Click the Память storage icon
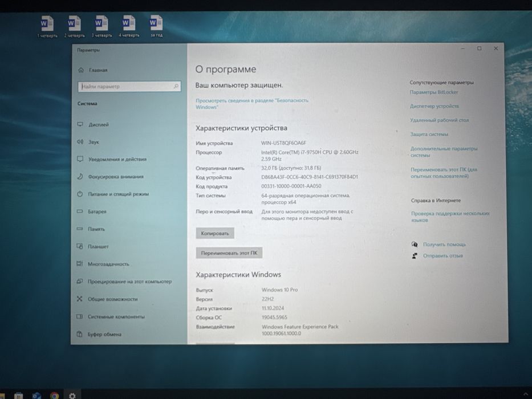 [x=80, y=229]
